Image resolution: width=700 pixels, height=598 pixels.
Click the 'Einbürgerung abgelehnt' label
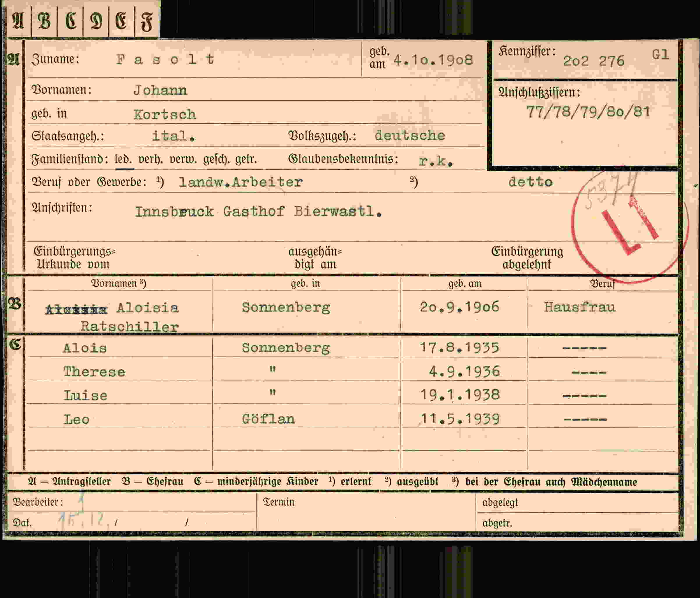point(527,258)
